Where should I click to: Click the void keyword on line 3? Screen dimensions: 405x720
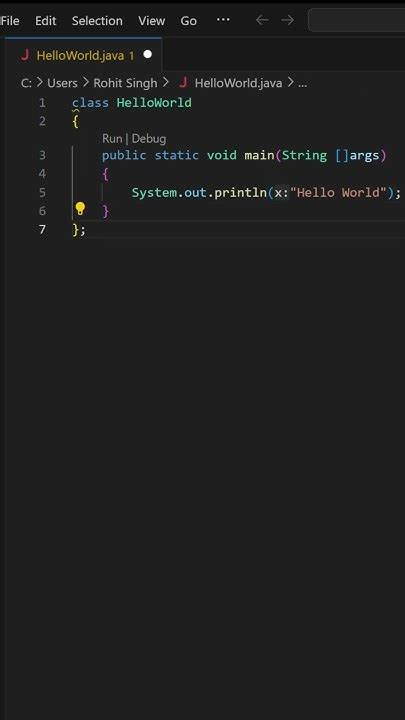click(x=222, y=155)
